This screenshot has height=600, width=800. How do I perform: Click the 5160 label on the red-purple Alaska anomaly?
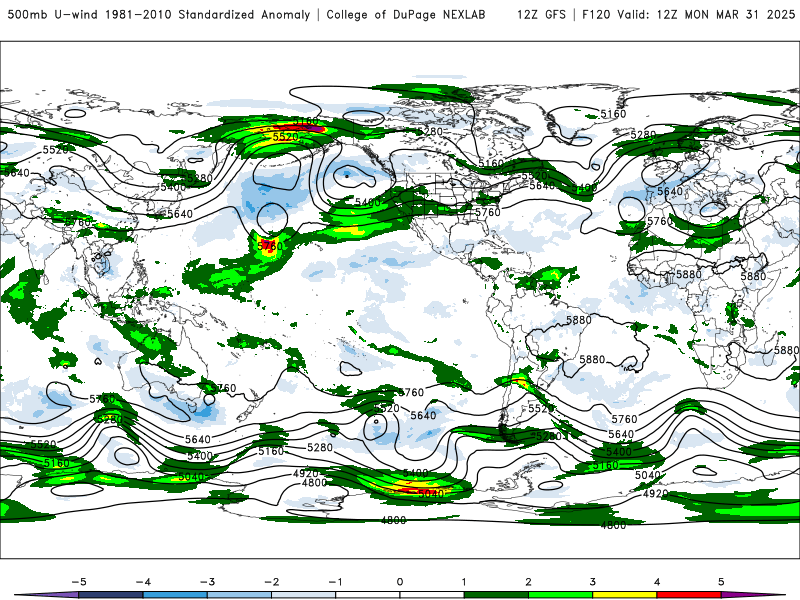tap(305, 121)
